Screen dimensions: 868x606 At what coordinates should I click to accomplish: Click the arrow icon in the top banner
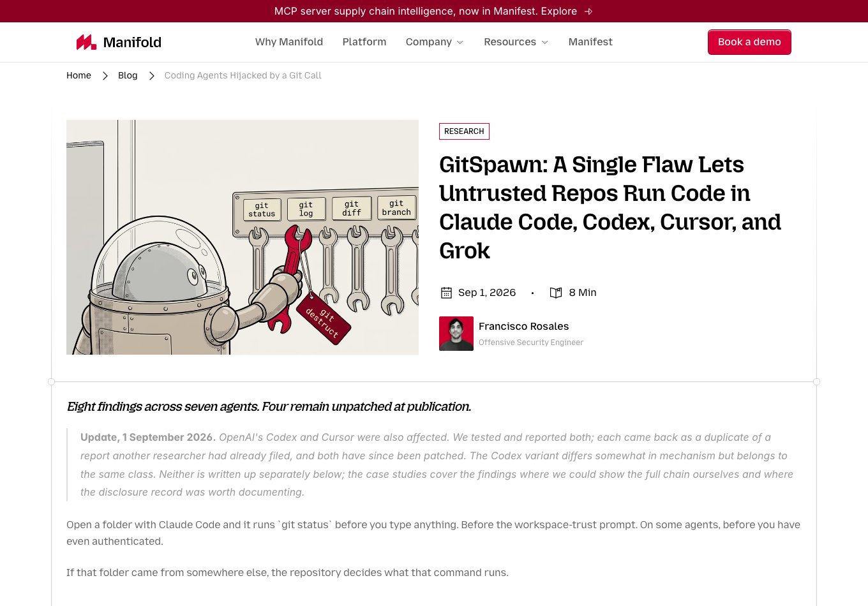point(588,11)
